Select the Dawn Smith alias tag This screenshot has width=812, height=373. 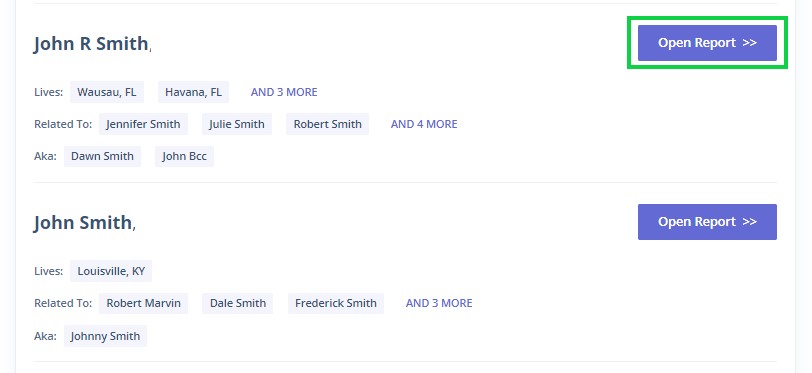tap(103, 156)
